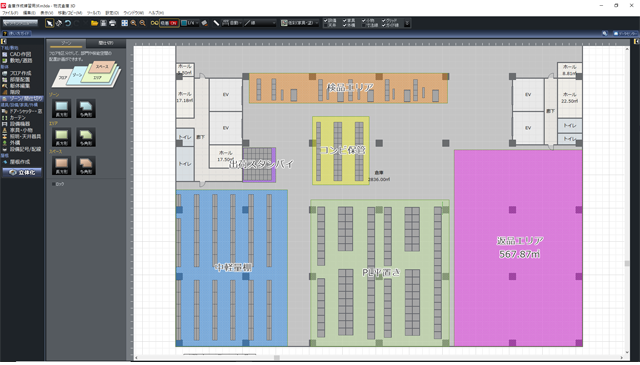Screen dimensions: 640x365
Task: Select 家具・小物 in the left navigation
Action: tap(21, 130)
